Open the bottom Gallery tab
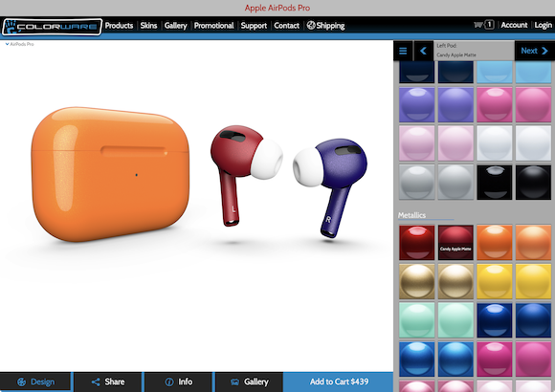Screen dimensions: 555x392 pyautogui.click(x=249, y=381)
